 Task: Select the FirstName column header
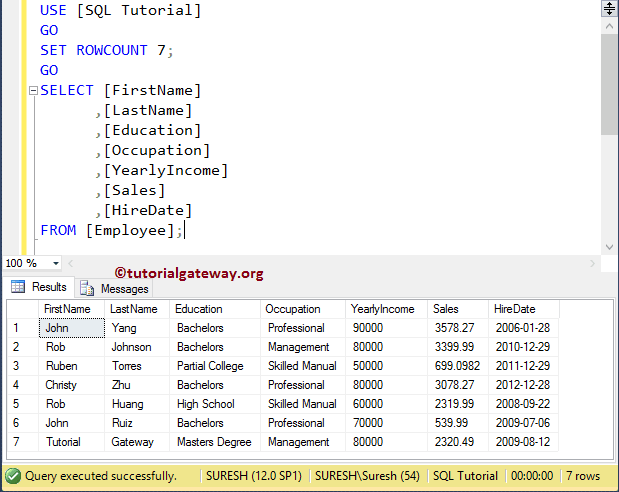(x=71, y=309)
